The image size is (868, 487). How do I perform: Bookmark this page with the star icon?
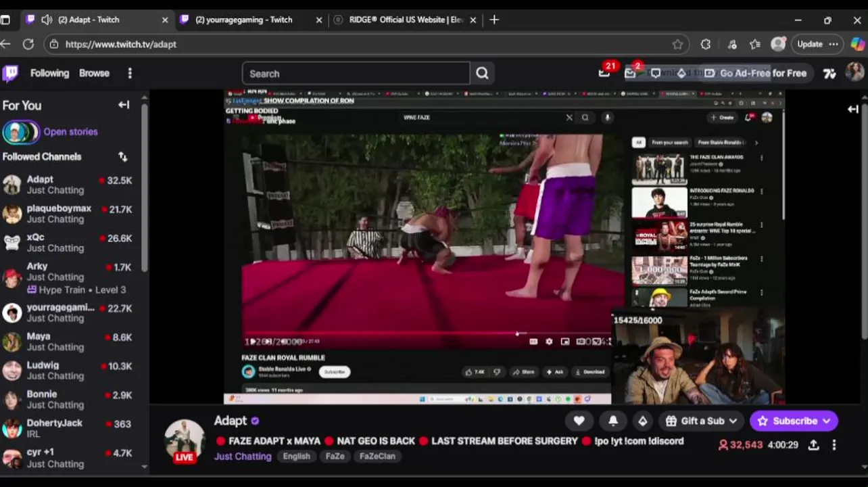[677, 44]
